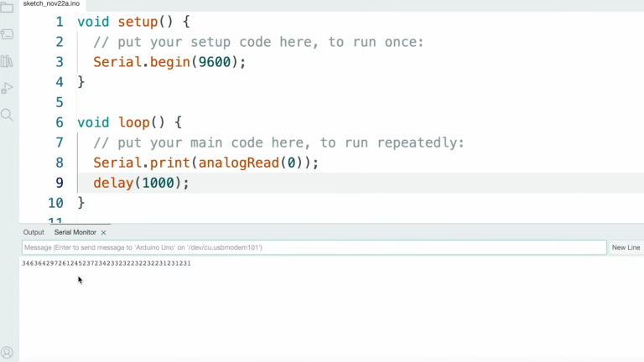
Task: Open the Library Manager books icon
Action: (x=7, y=61)
